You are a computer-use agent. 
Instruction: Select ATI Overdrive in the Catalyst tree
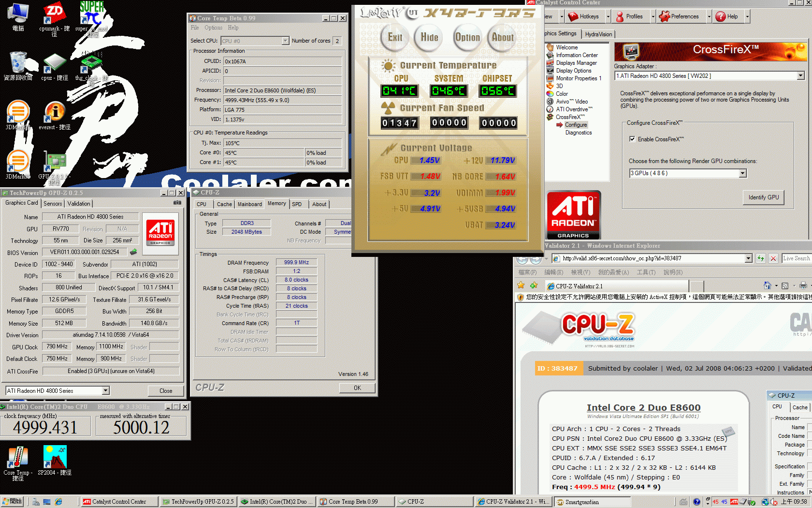[x=574, y=109]
